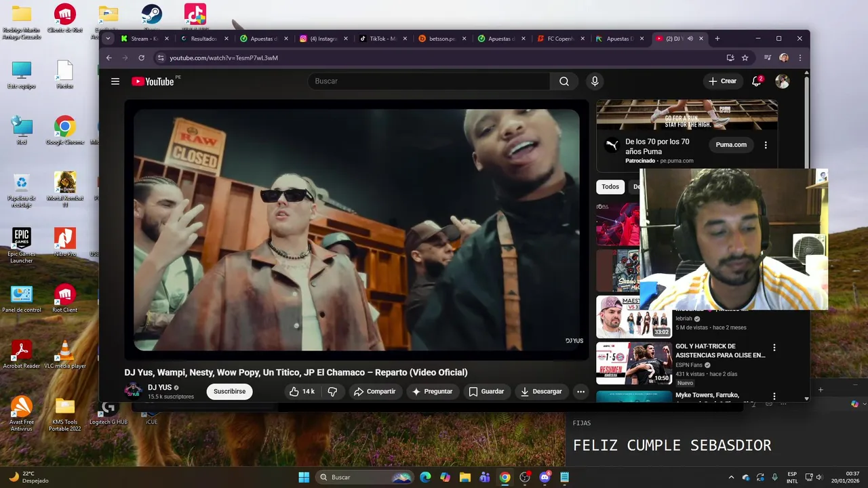Click the video player frame
This screenshot has height=488, width=868.
pos(357,230)
